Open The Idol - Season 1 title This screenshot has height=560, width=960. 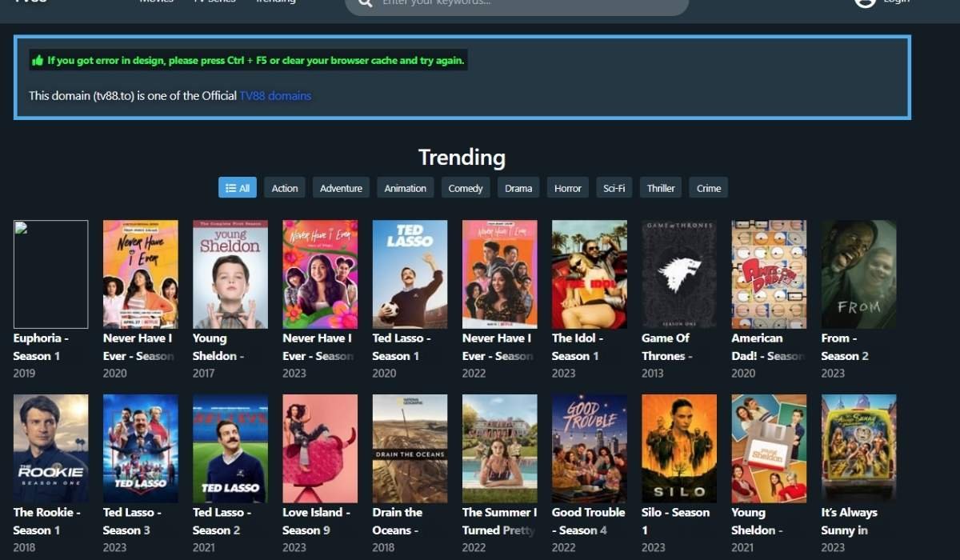[x=578, y=347]
